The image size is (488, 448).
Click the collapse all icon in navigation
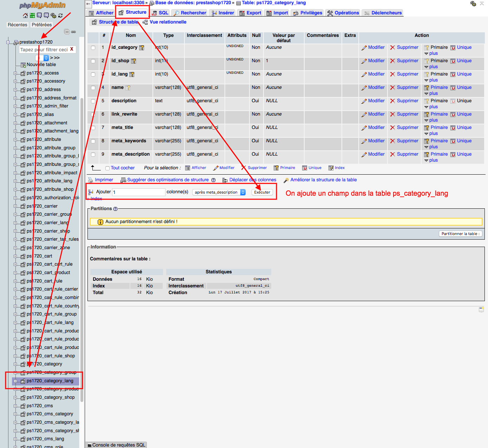coord(67,32)
